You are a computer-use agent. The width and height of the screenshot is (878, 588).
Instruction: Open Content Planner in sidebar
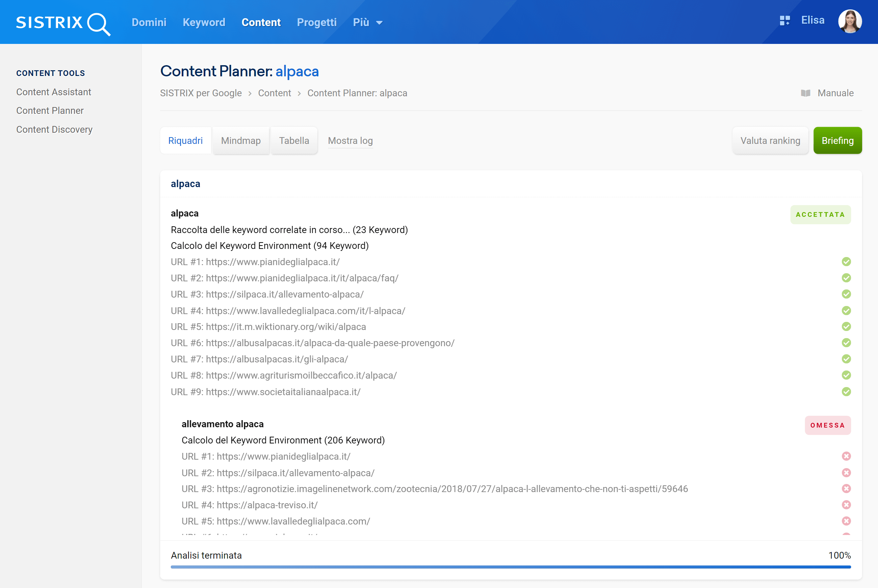[50, 111]
